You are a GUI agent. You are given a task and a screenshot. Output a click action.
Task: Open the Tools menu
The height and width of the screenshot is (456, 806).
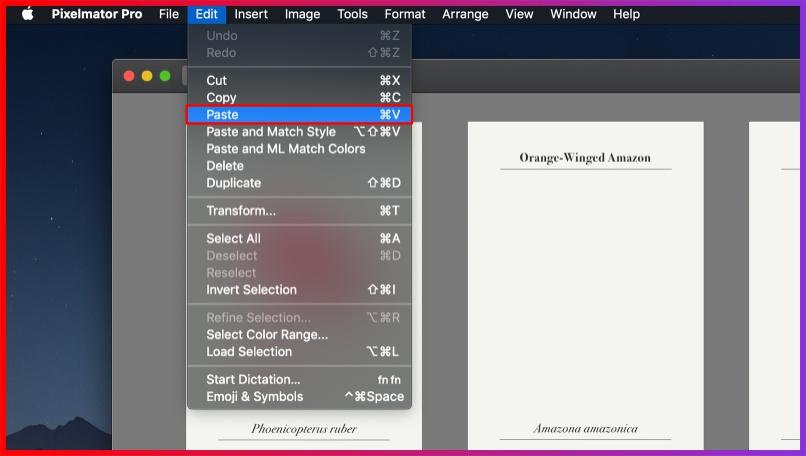(x=352, y=14)
